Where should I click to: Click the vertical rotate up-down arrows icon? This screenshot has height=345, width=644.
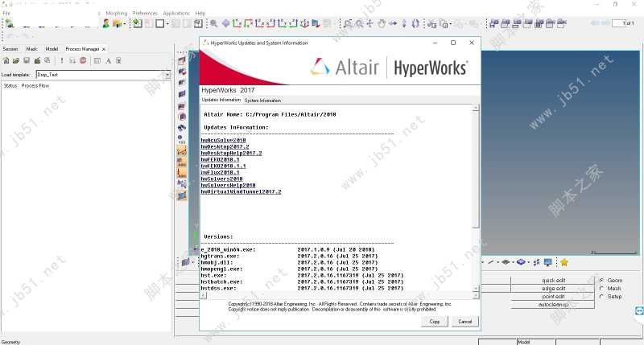(x=404, y=24)
